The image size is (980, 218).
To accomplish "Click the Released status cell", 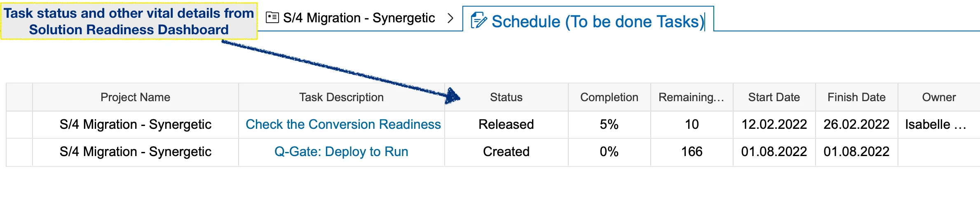I will tap(506, 125).
